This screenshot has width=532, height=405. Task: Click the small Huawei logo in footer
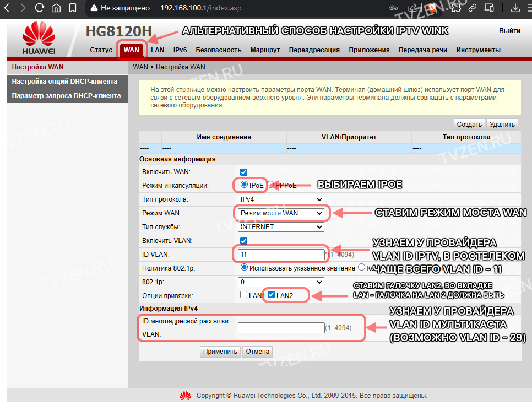[x=185, y=396]
